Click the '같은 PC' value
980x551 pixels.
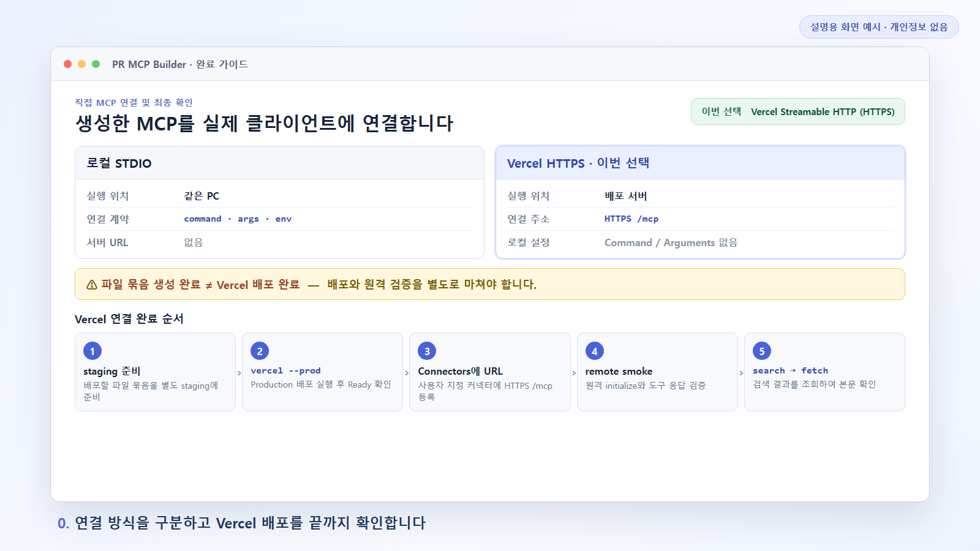(202, 196)
